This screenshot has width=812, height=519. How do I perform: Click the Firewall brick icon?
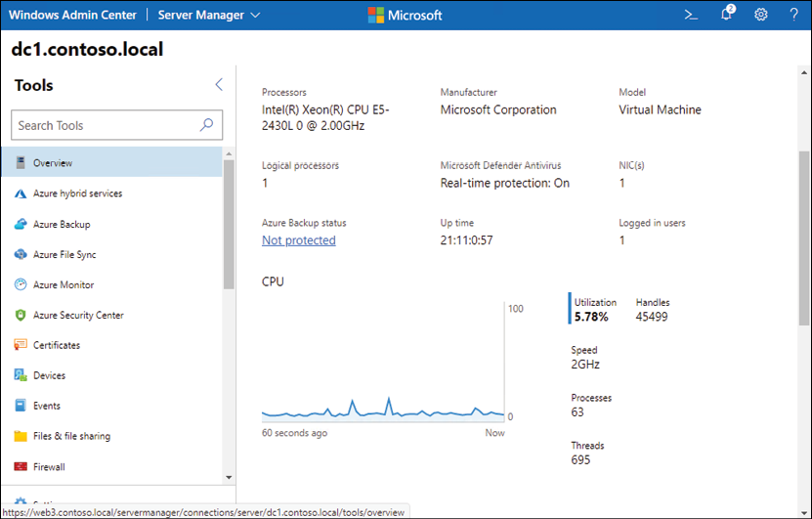tap(21, 466)
